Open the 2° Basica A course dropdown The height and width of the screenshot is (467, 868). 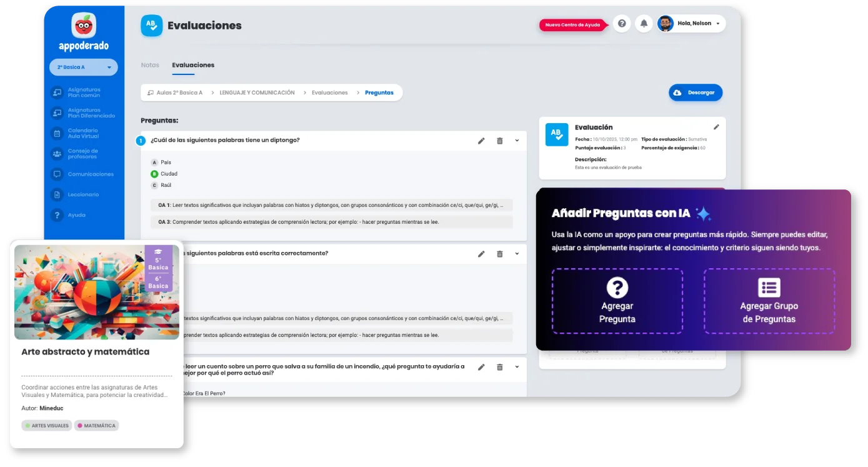pos(83,67)
